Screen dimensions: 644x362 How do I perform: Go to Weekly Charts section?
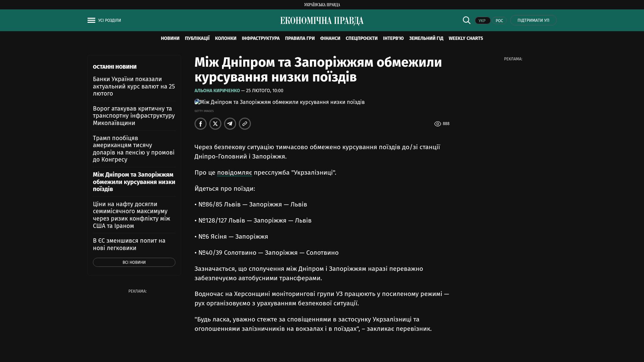click(466, 39)
